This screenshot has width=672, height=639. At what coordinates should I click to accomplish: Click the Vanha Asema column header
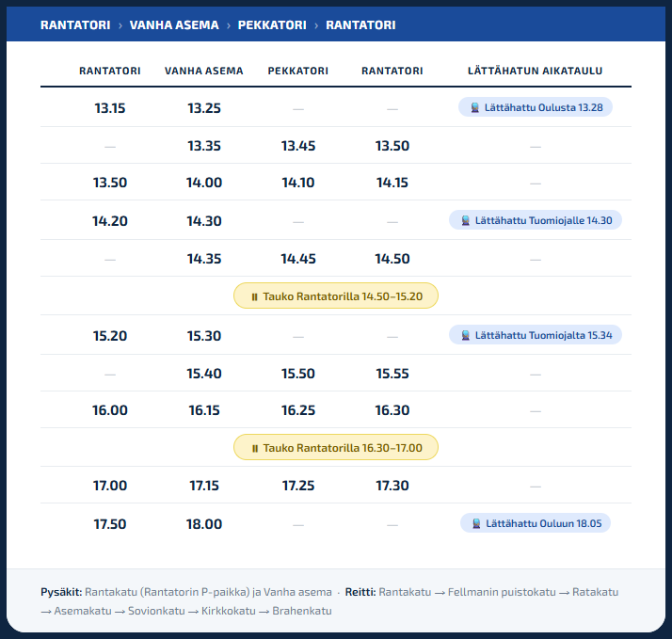[204, 71]
